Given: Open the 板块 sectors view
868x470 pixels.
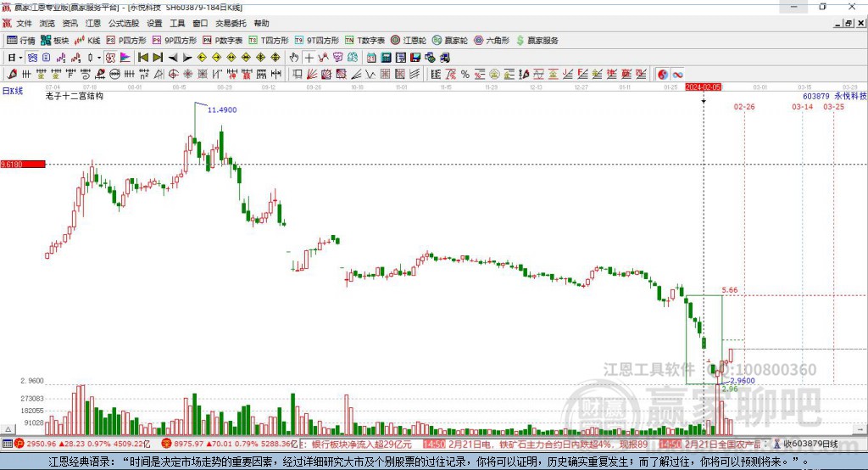Looking at the screenshot, I should pos(55,41).
